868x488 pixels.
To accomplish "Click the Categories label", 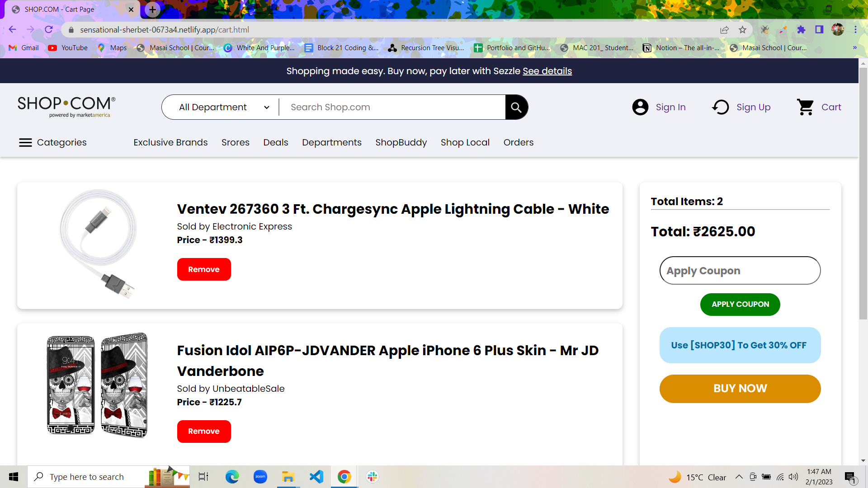I will [61, 143].
